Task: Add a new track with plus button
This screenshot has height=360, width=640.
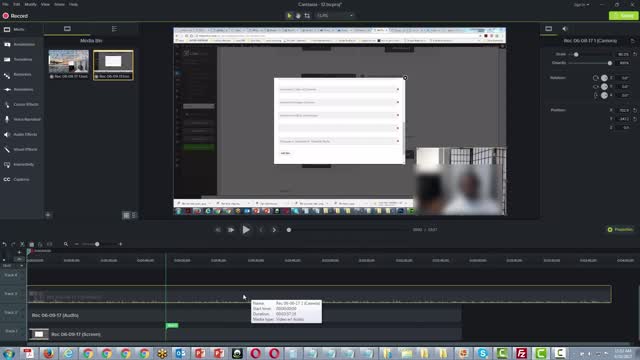Action: [x=19, y=252]
